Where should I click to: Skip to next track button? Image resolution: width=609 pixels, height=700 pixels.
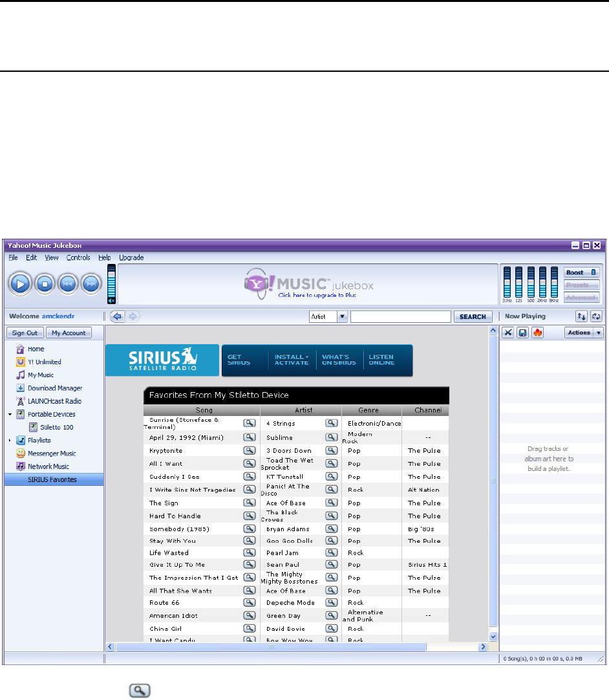[91, 284]
